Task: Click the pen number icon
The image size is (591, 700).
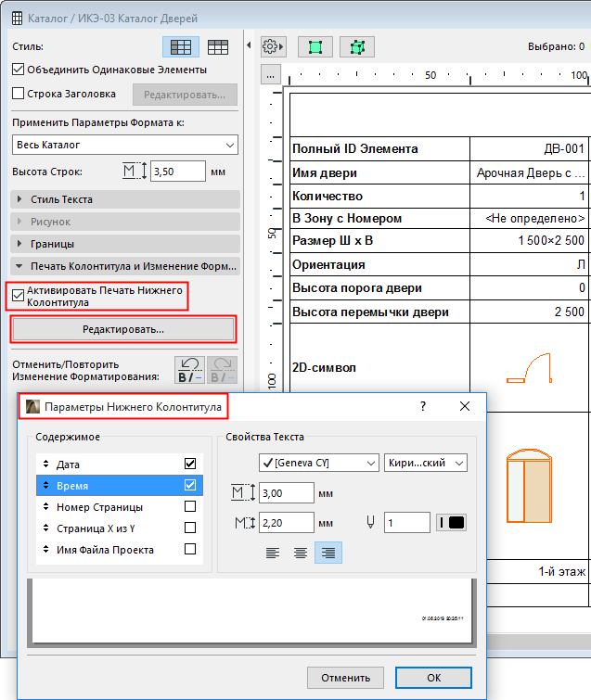Action: 370,522
